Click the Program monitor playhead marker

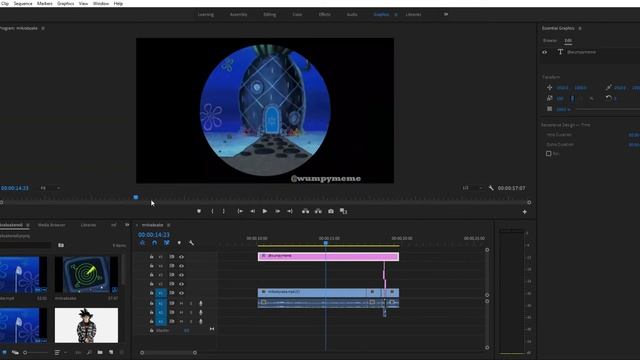(x=136, y=198)
